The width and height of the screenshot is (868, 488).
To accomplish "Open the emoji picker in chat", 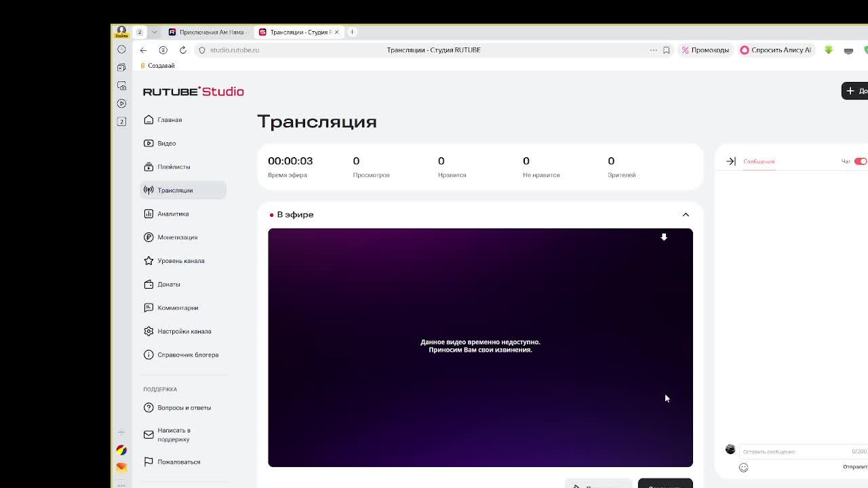I will (x=743, y=467).
